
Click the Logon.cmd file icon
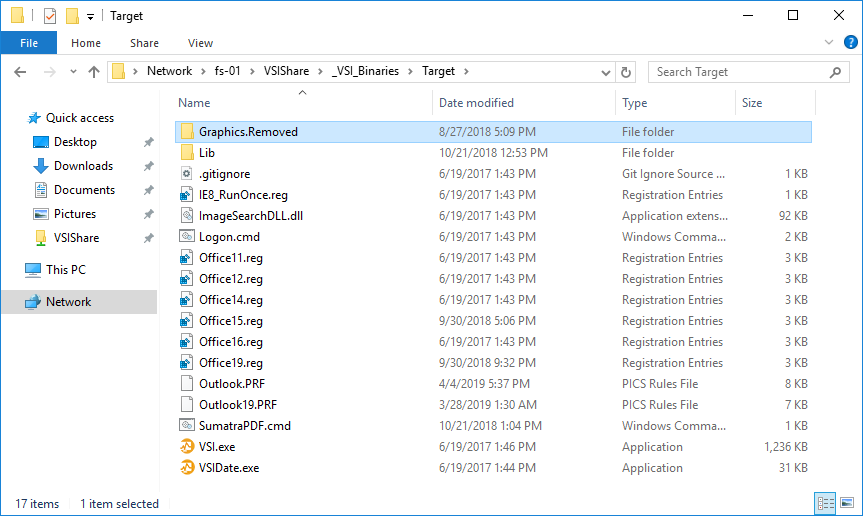[x=187, y=237]
